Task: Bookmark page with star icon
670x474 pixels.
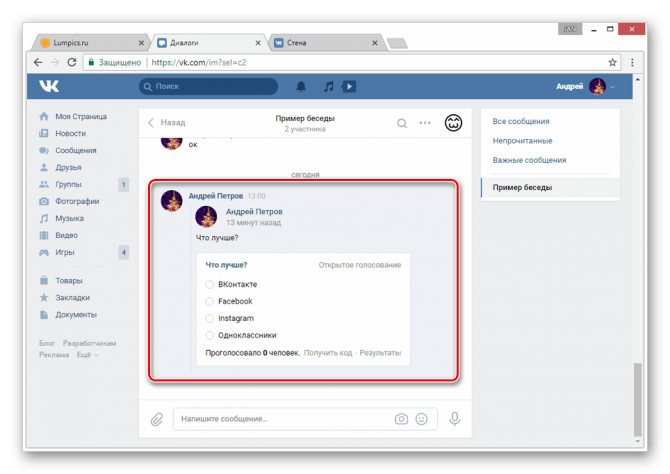Action: 612,62
